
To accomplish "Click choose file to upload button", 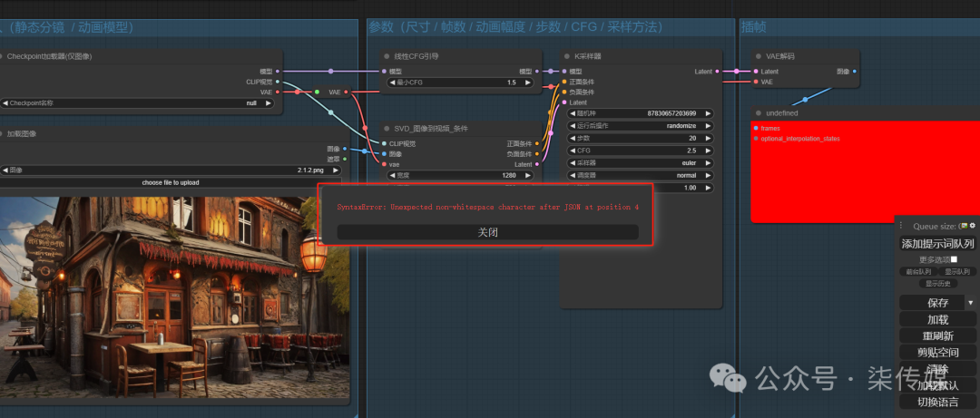I will [x=171, y=182].
